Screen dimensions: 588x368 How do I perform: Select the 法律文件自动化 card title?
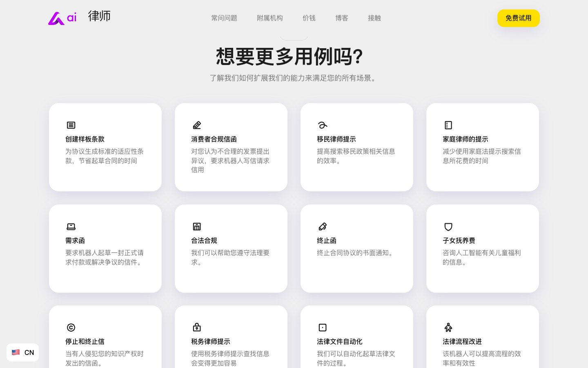339,341
